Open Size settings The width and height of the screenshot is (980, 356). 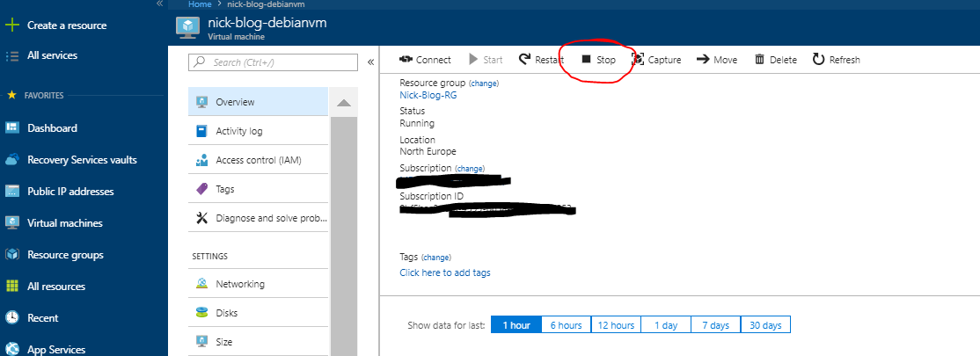click(258, 342)
